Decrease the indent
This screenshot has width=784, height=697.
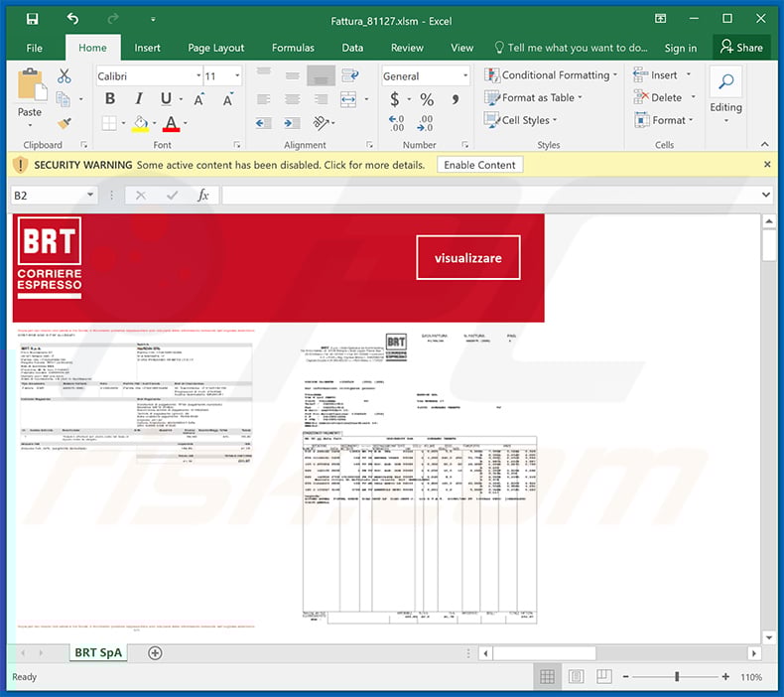click(264, 123)
